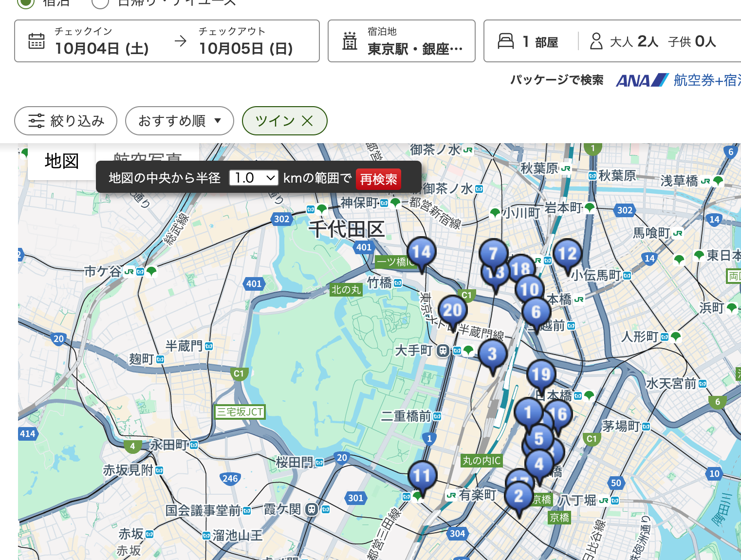Select the 宿泊 radio button

coord(25,2)
